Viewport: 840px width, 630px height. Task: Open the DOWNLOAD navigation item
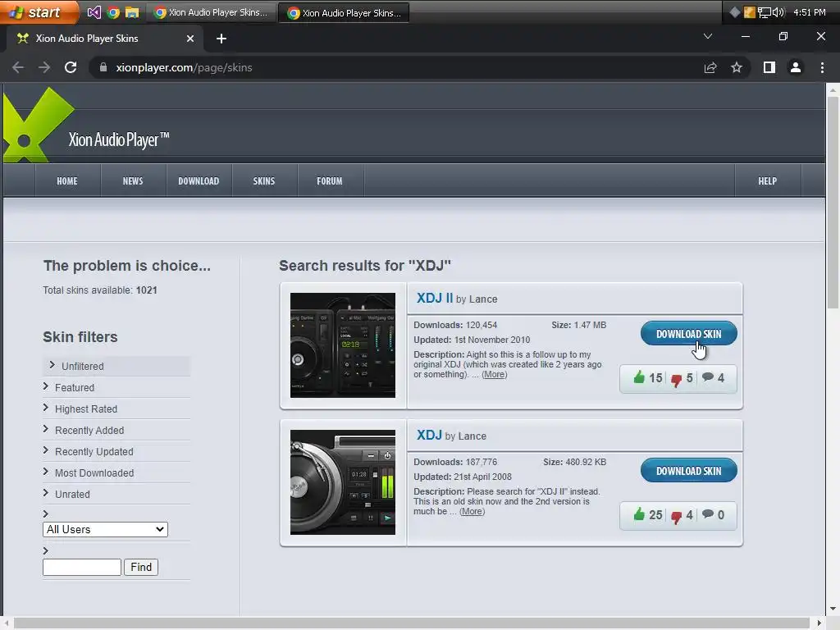pyautogui.click(x=199, y=181)
